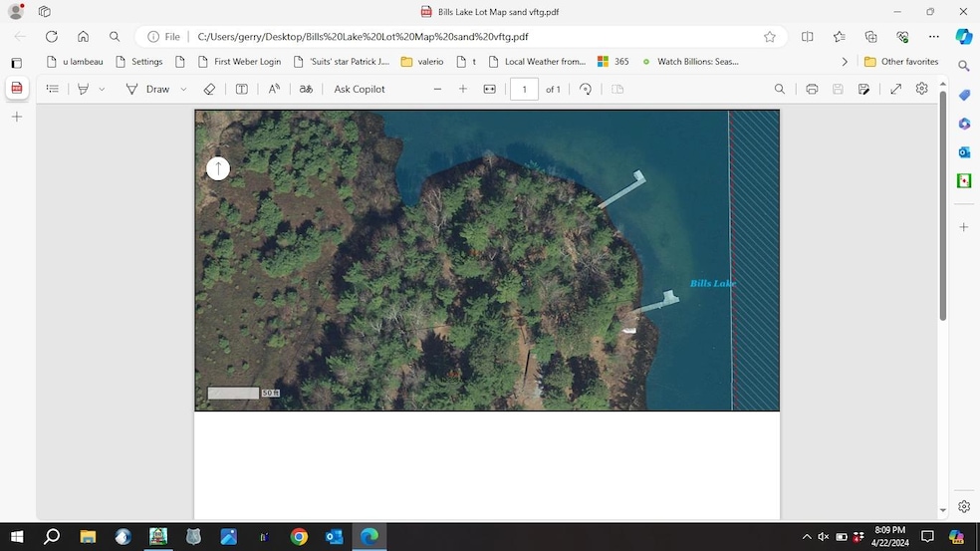Image resolution: width=980 pixels, height=551 pixels.
Task: Open the 'Local Weather from...' bookmark
Action: (x=537, y=62)
